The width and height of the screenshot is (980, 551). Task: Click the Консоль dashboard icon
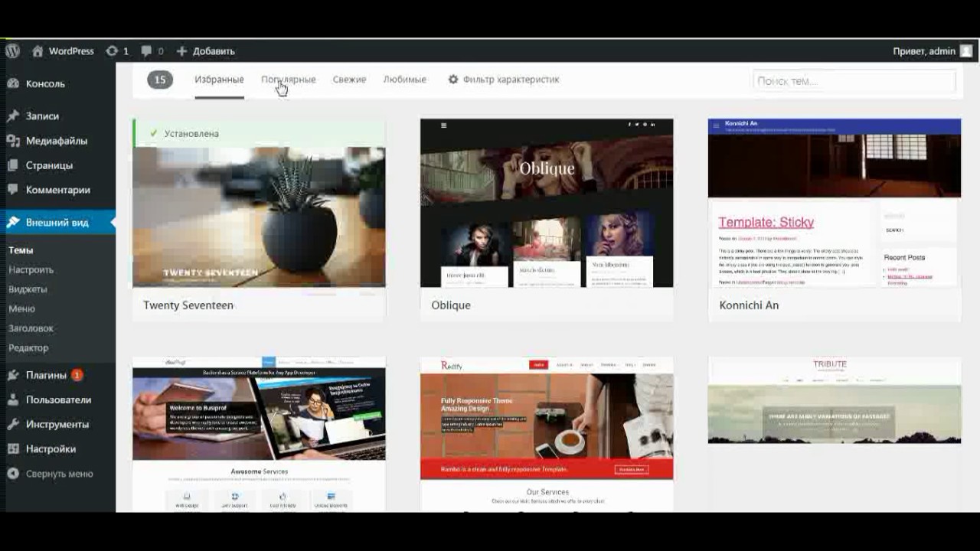[x=13, y=83]
